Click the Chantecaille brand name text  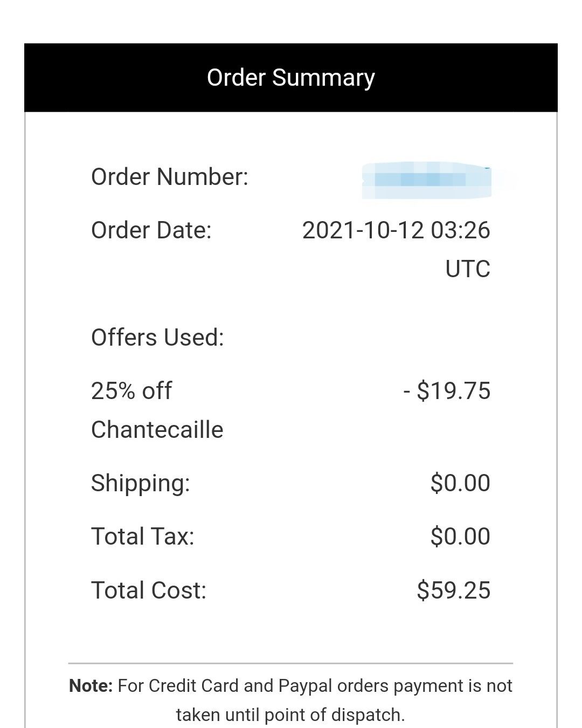[x=157, y=430]
